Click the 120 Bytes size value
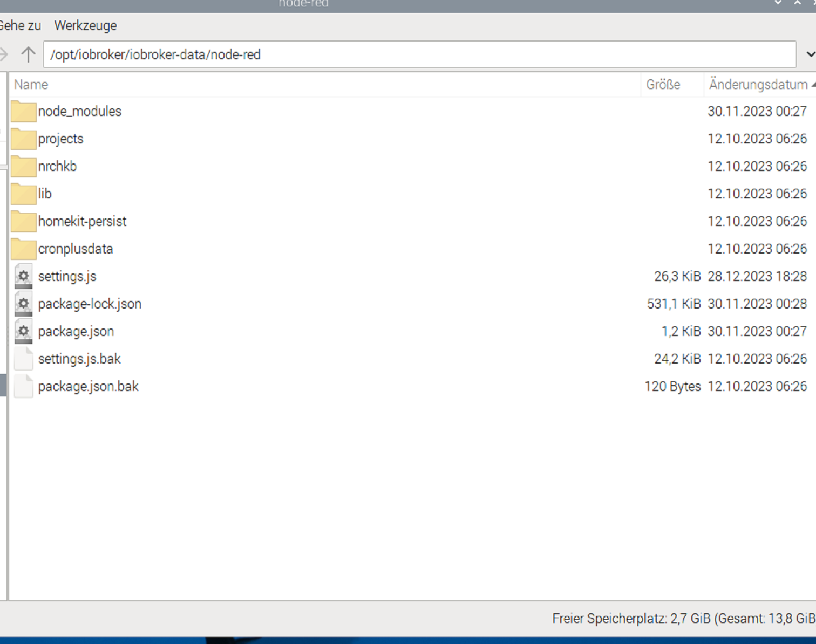 click(x=672, y=386)
